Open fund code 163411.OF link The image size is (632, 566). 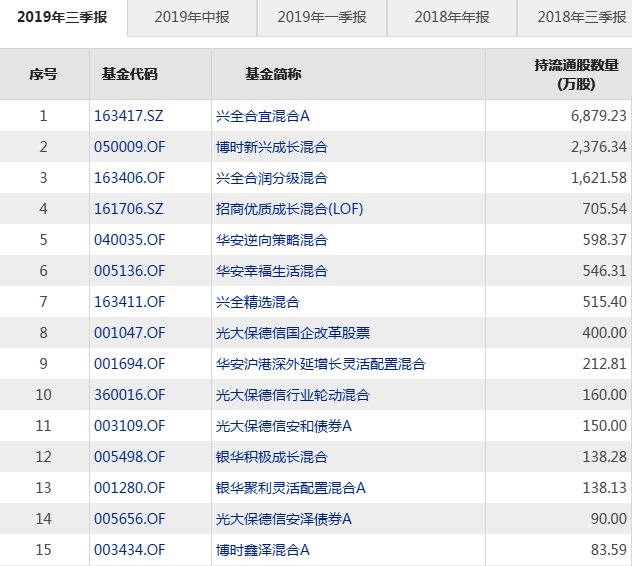point(129,302)
